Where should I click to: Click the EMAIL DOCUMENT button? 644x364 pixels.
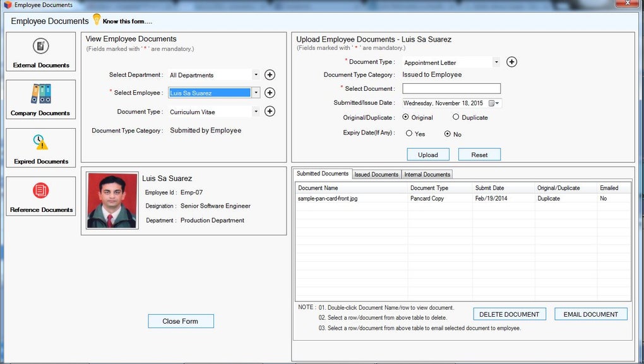590,314
